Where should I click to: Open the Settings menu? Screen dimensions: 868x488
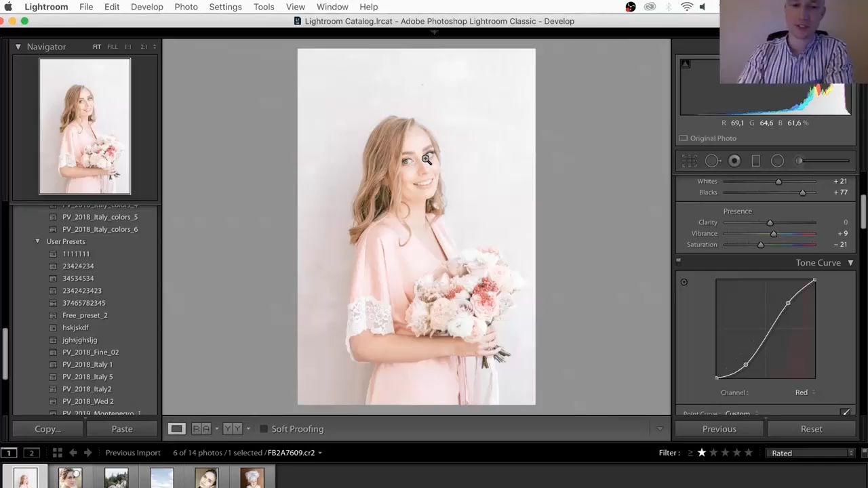[225, 7]
